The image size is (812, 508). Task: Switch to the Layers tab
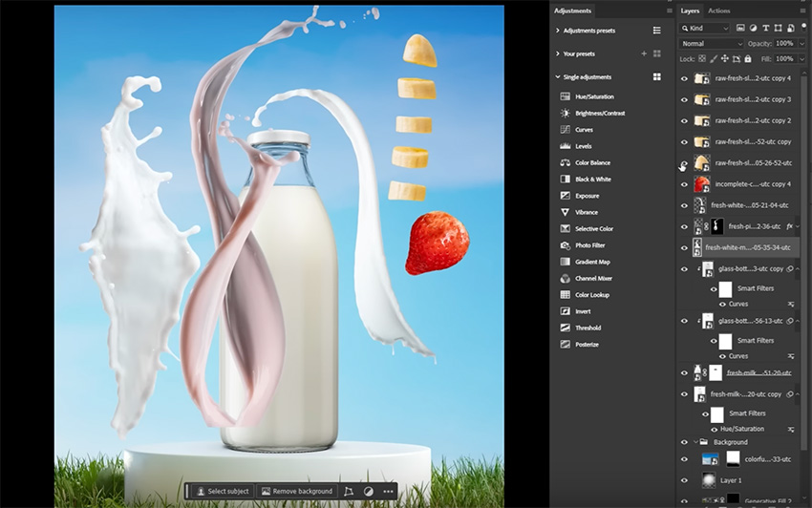(690, 11)
